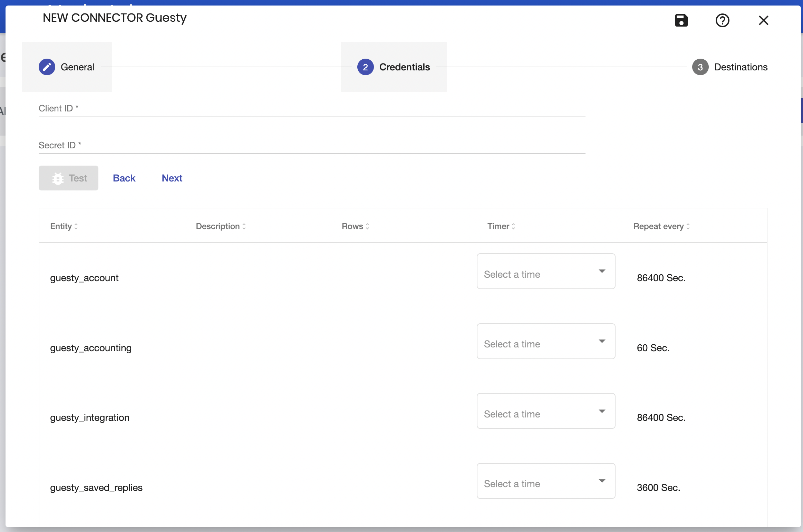Image resolution: width=803 pixels, height=532 pixels.
Task: Click the 3600 Sec. repeat value
Action: pyautogui.click(x=658, y=488)
